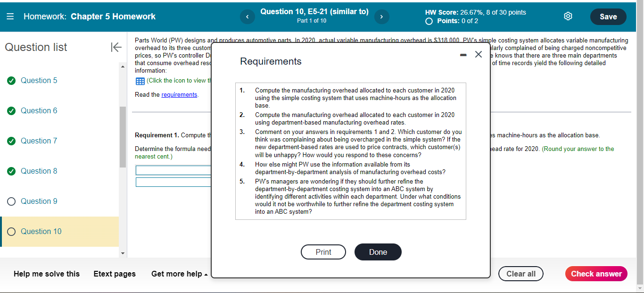Click the icon to view the data table

pos(140,81)
